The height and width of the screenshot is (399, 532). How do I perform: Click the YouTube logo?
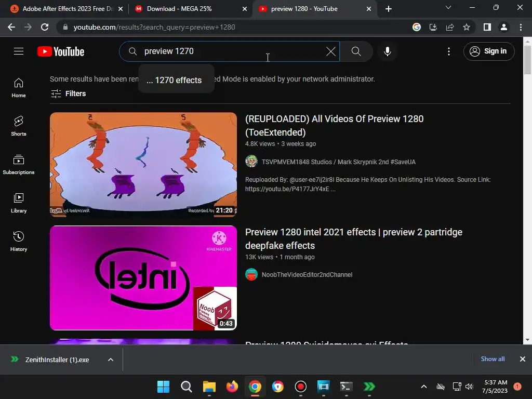pyautogui.click(x=61, y=51)
